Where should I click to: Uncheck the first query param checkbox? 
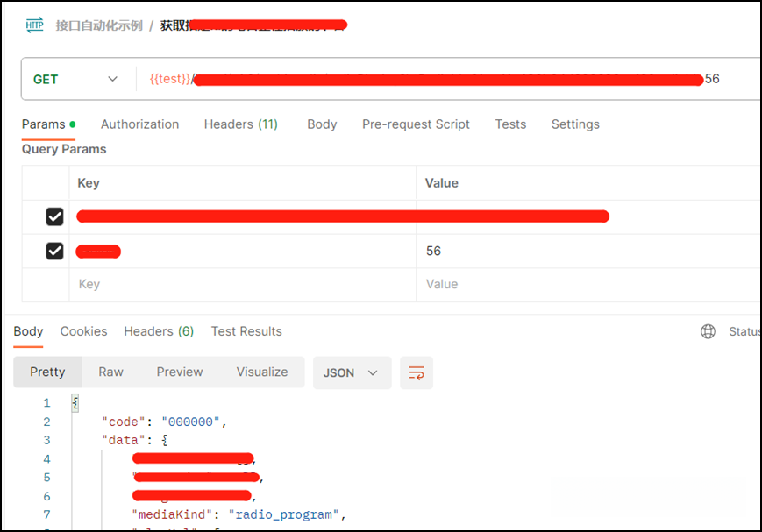pos(54,216)
